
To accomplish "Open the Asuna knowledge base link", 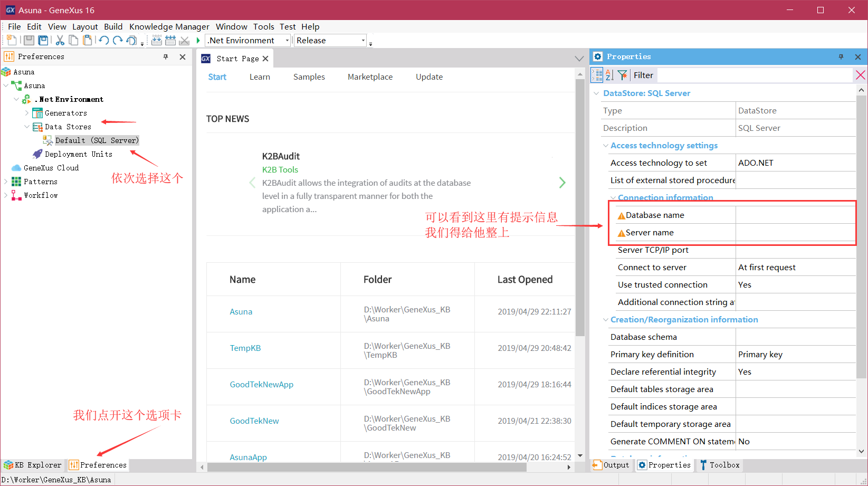I will click(x=241, y=312).
